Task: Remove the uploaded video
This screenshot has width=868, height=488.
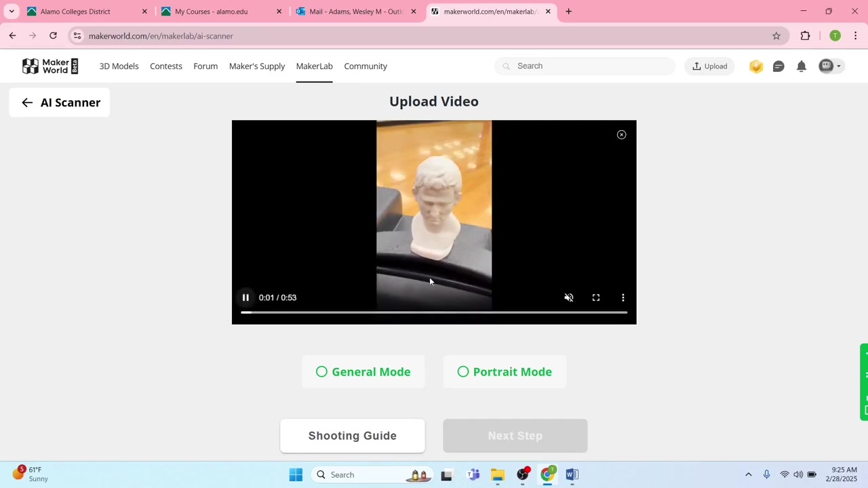Action: pyautogui.click(x=621, y=134)
